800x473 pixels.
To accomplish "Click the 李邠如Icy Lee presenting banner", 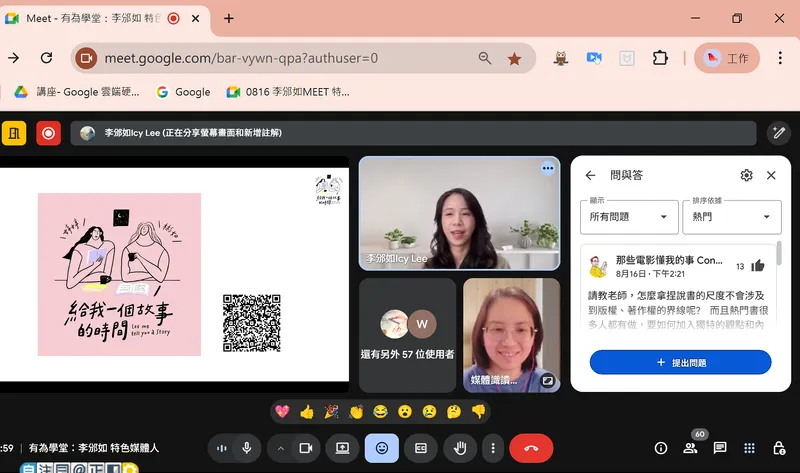I will (x=413, y=133).
